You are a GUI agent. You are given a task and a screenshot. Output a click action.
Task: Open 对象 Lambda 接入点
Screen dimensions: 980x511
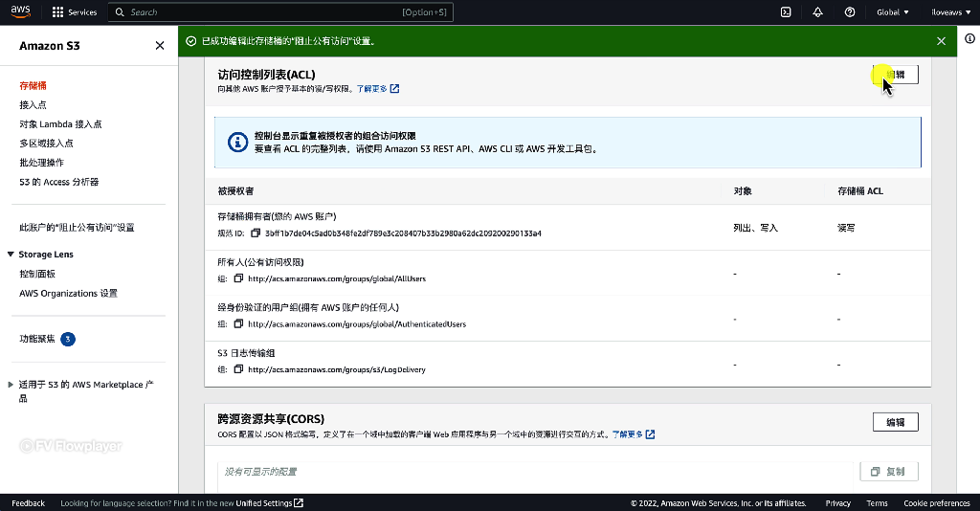(x=60, y=124)
